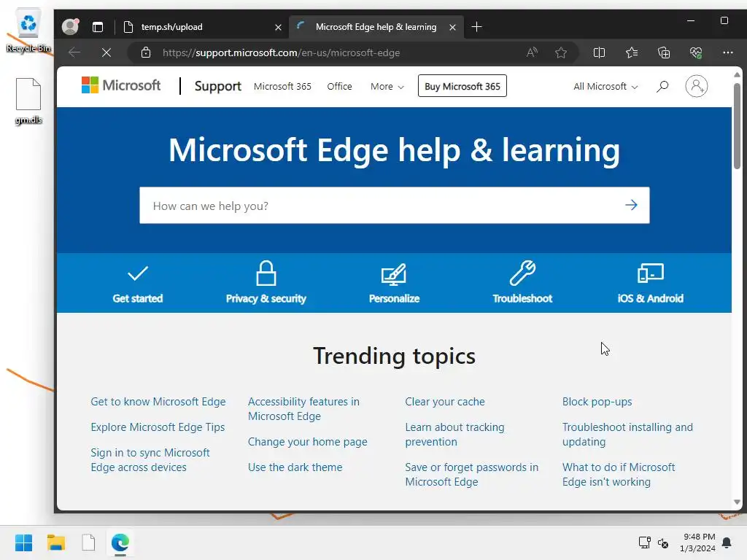Open the Edge profile avatar icon
Image resolution: width=747 pixels, height=560 pixels.
70,27
